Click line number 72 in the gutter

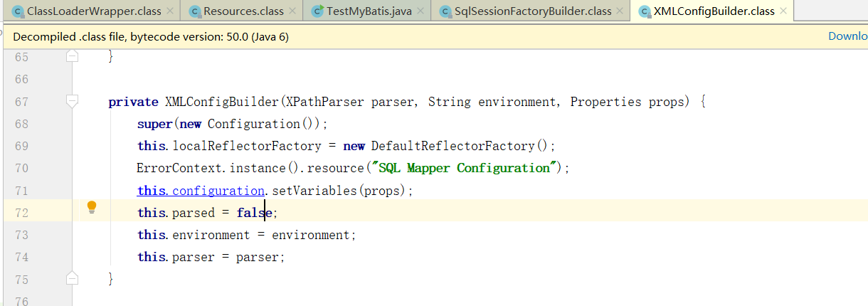point(21,213)
